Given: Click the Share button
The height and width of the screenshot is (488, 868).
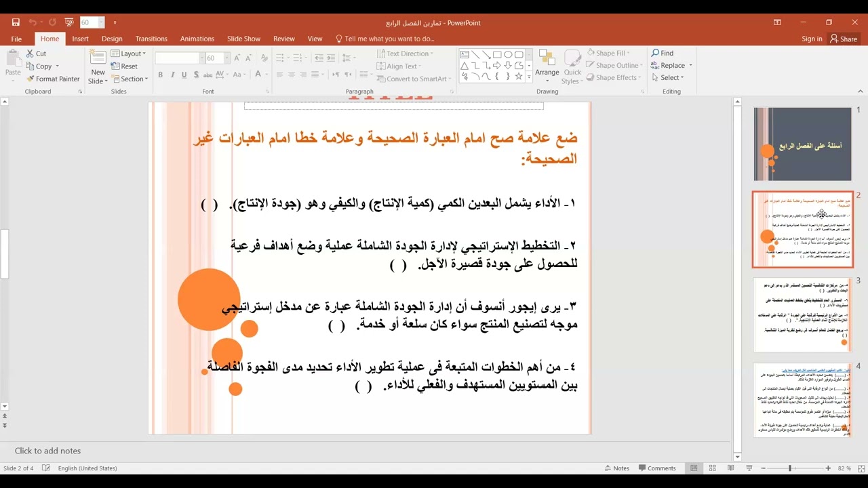Looking at the screenshot, I should pyautogui.click(x=844, y=39).
